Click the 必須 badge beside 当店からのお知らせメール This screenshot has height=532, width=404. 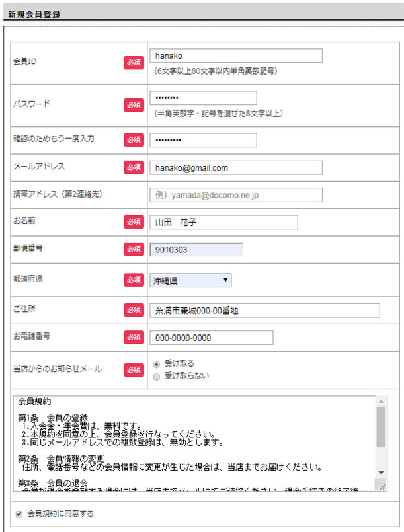pyautogui.click(x=134, y=370)
